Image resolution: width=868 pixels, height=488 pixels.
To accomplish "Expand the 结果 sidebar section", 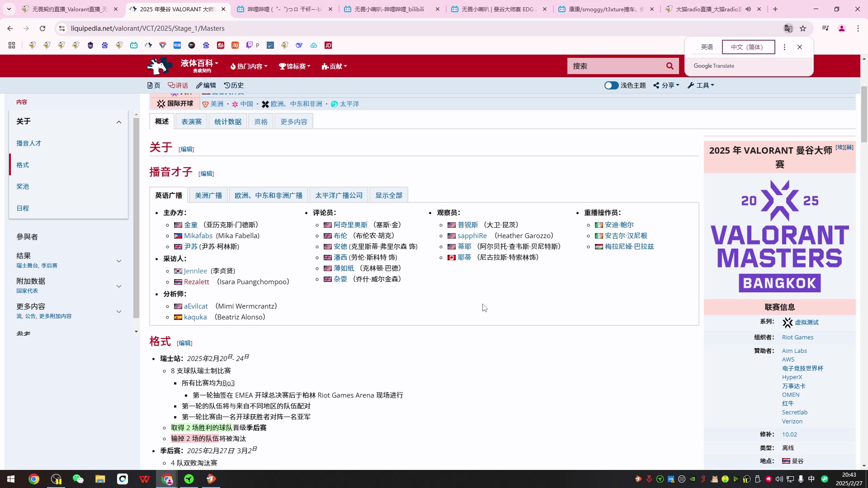I will [x=119, y=261].
